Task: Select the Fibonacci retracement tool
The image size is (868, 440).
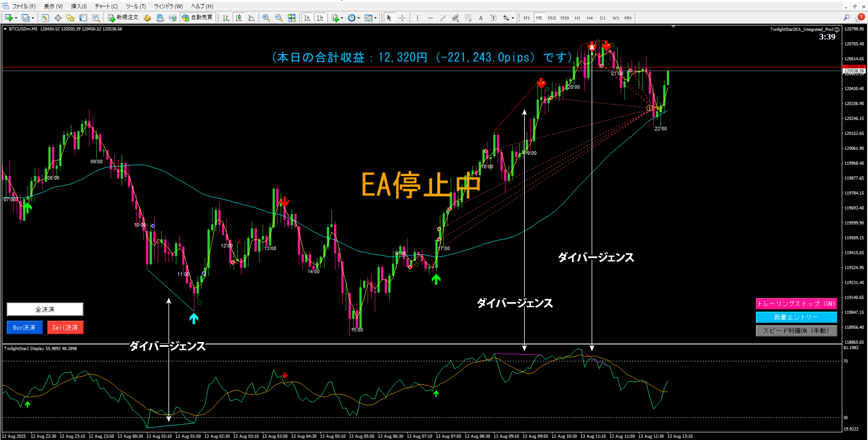Action: coord(468,18)
